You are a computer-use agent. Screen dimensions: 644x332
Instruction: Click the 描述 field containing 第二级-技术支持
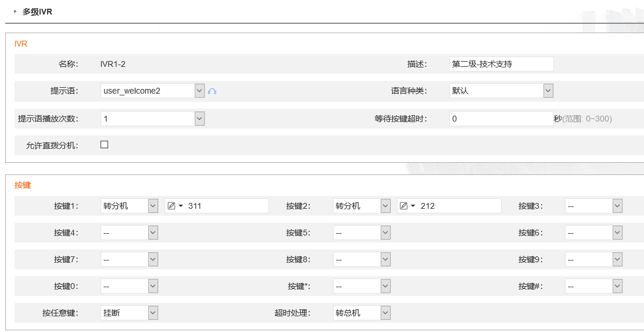tap(502, 64)
